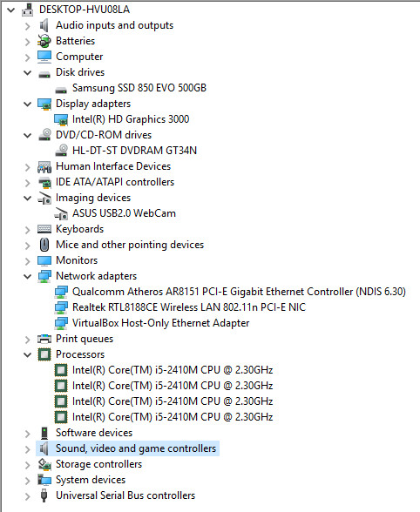Click the Mice and other pointing devices icon

44,245
